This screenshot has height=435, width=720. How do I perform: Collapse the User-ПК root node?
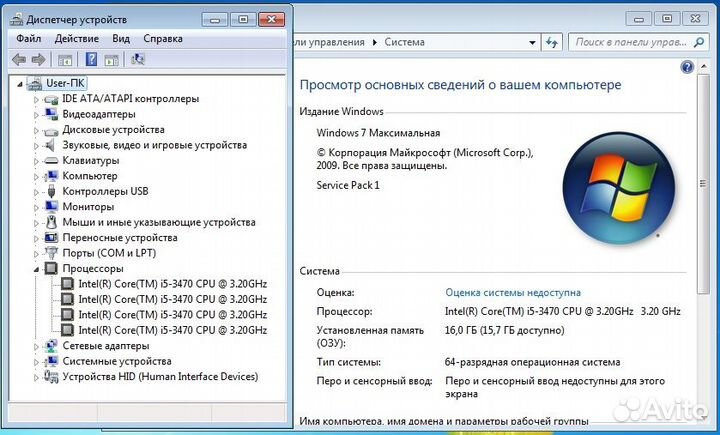click(x=20, y=84)
